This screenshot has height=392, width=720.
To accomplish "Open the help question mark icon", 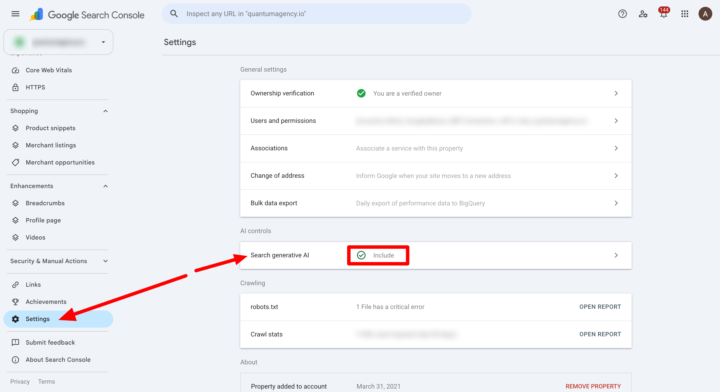I will tap(622, 14).
